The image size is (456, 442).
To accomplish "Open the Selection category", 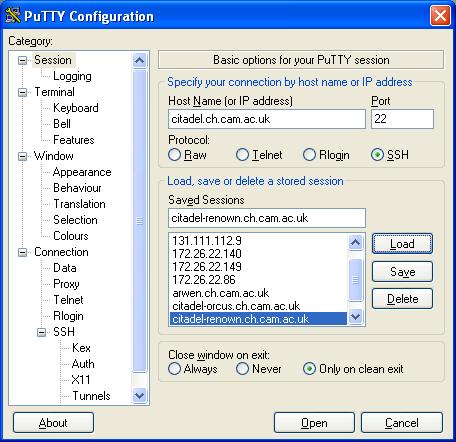I will coord(75,220).
